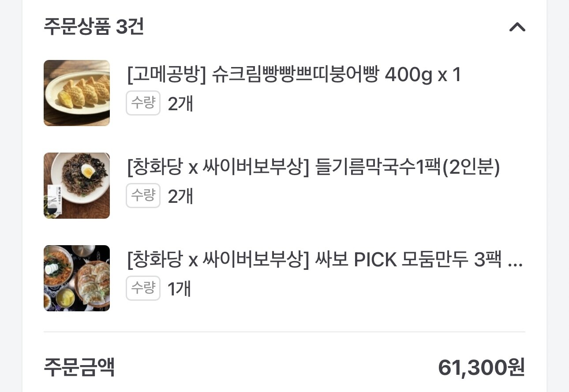The image size is (569, 392).
Task: Click the 주문상품 3건 header
Action: pyautogui.click(x=94, y=27)
